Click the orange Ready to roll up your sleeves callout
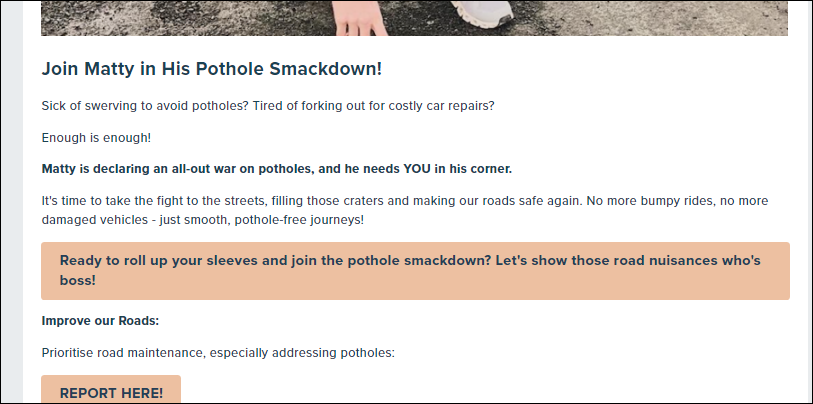 [415, 271]
